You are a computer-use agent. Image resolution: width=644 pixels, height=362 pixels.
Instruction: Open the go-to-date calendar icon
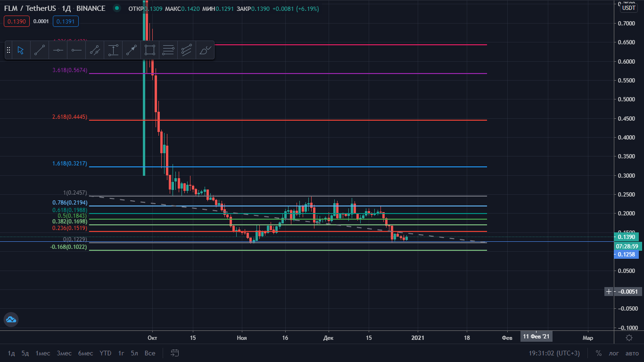tap(175, 353)
